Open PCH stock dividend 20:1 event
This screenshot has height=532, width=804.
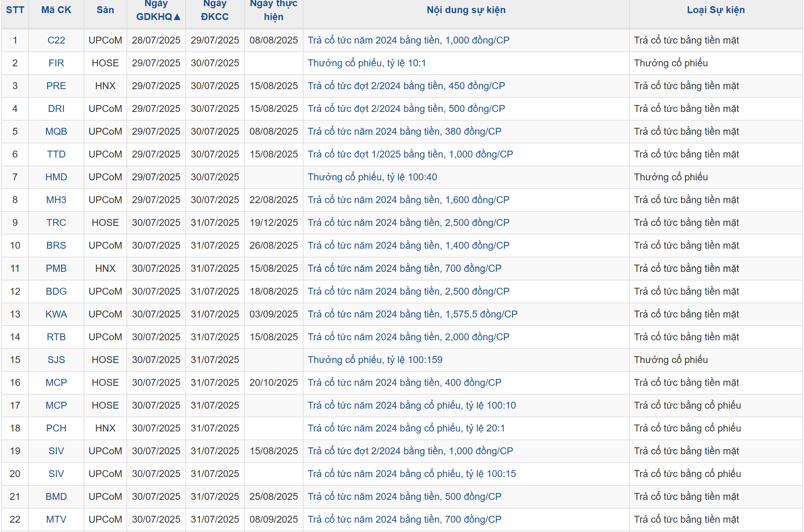pyautogui.click(x=406, y=428)
